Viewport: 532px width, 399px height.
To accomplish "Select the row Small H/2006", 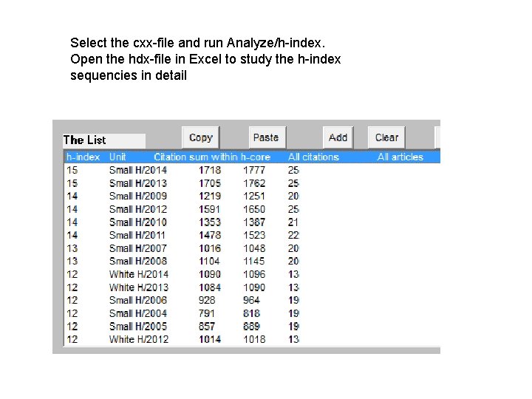I will [252, 300].
